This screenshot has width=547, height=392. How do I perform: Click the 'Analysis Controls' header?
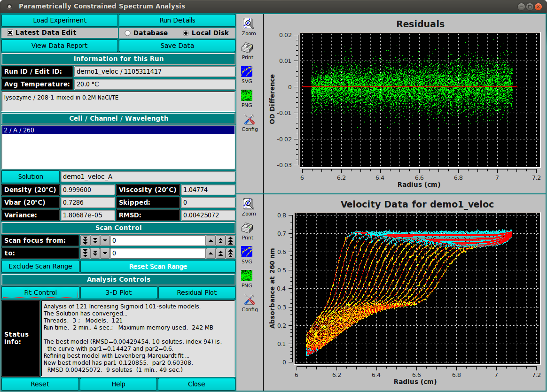(x=118, y=279)
